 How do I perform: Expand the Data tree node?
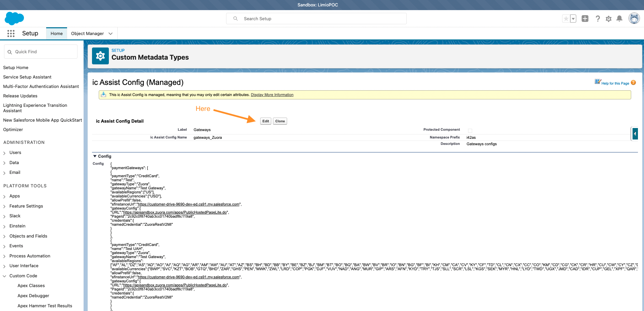(4, 163)
